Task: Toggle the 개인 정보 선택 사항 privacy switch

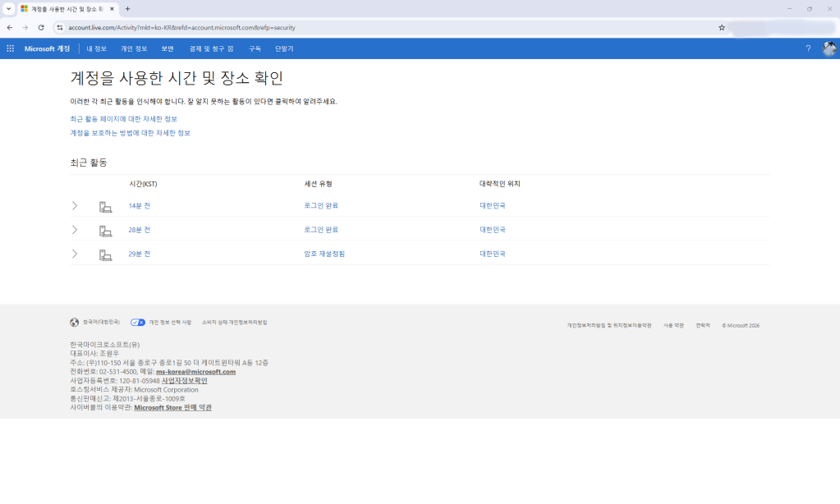Action: tap(138, 322)
